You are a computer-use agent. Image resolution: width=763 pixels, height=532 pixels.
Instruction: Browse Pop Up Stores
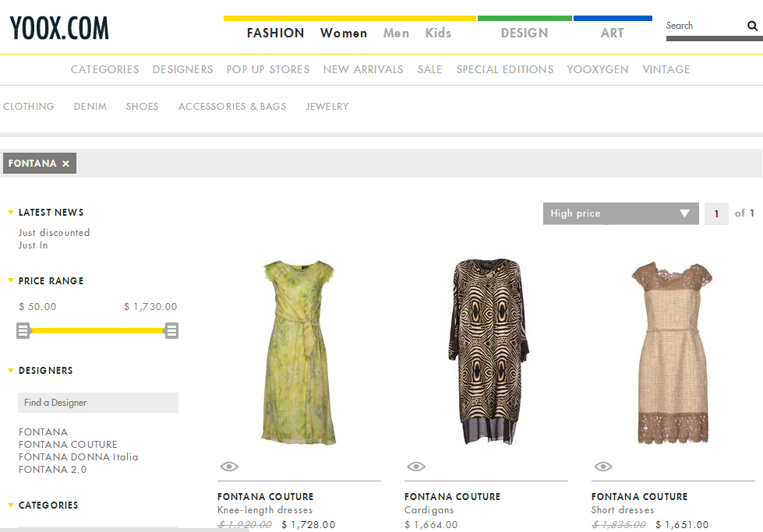coord(268,69)
